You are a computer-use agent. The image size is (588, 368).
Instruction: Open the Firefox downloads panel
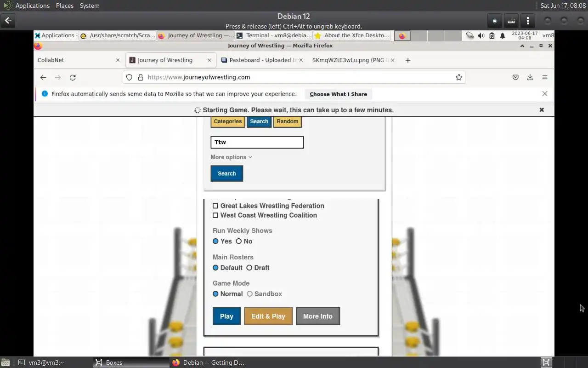[x=530, y=77]
